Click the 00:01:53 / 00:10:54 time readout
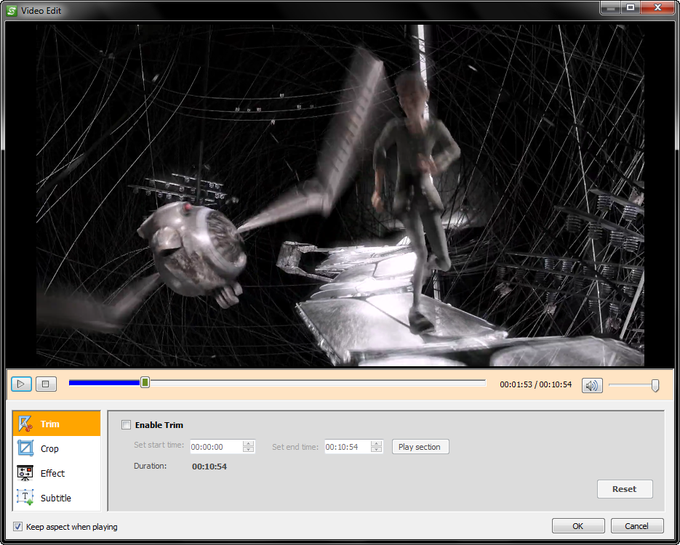The width and height of the screenshot is (680, 545). [x=536, y=385]
